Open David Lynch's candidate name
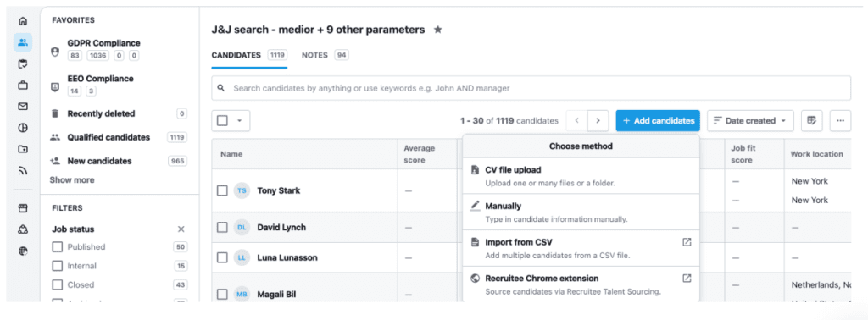 click(x=281, y=227)
